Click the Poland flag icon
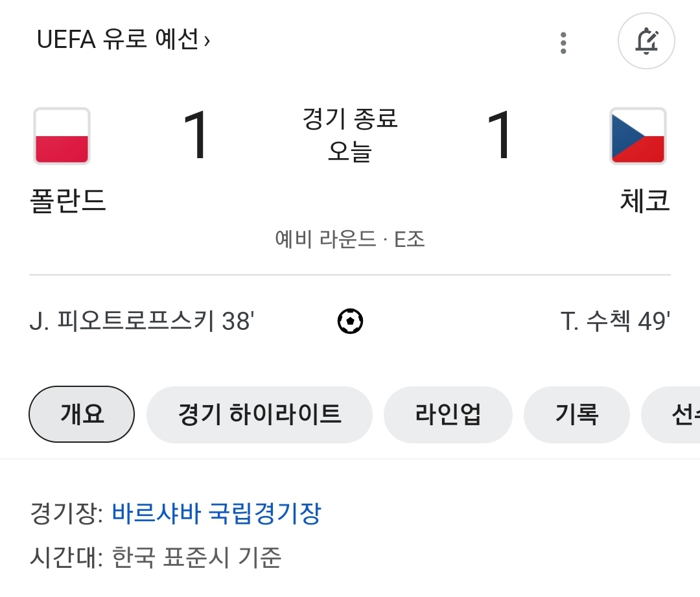The image size is (700, 597). [x=62, y=136]
